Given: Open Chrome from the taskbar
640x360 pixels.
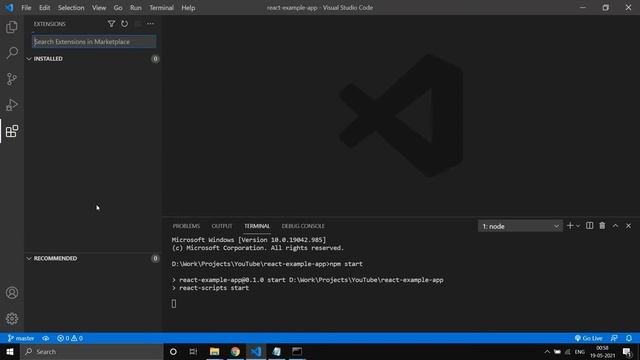Looking at the screenshot, I should click(235, 351).
